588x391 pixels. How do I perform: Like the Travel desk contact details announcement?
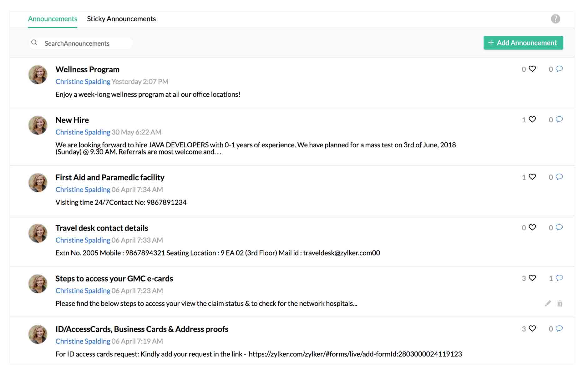tap(532, 228)
